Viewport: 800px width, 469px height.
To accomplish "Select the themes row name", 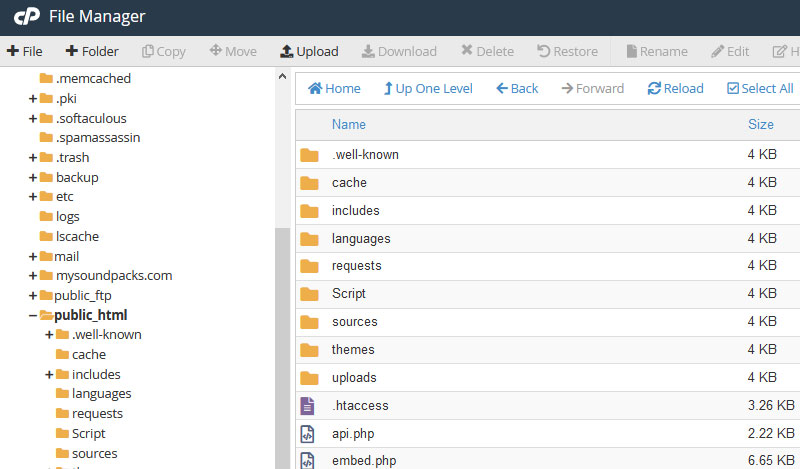I will (x=353, y=350).
